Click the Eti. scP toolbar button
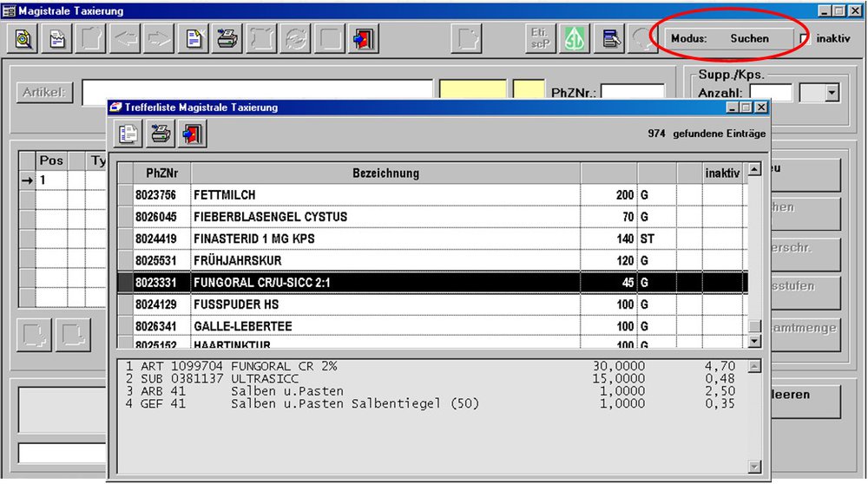The width and height of the screenshot is (868, 484). click(x=540, y=39)
